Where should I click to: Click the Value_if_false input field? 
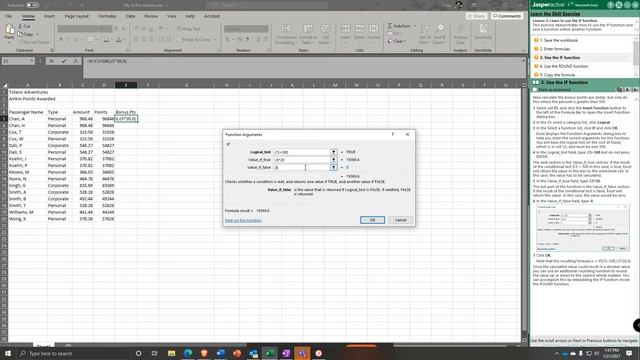pyautogui.click(x=301, y=167)
